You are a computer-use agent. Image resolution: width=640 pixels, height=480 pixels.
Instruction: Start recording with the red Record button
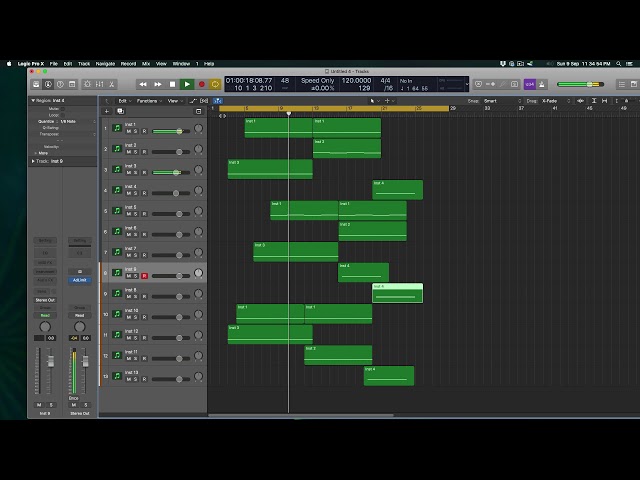(x=202, y=84)
